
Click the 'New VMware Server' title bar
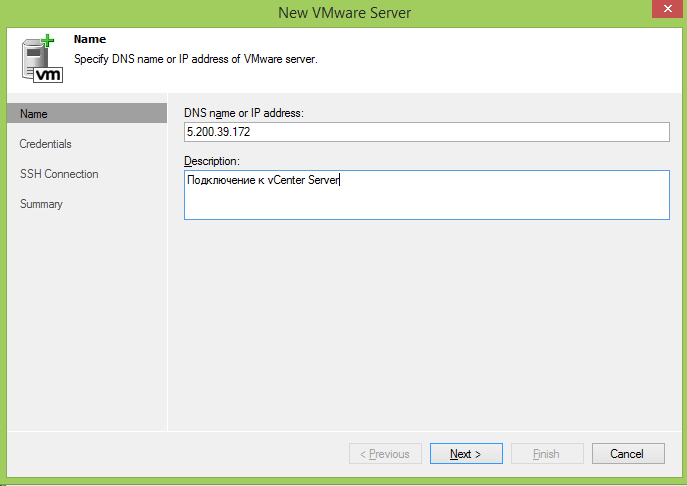pos(343,11)
